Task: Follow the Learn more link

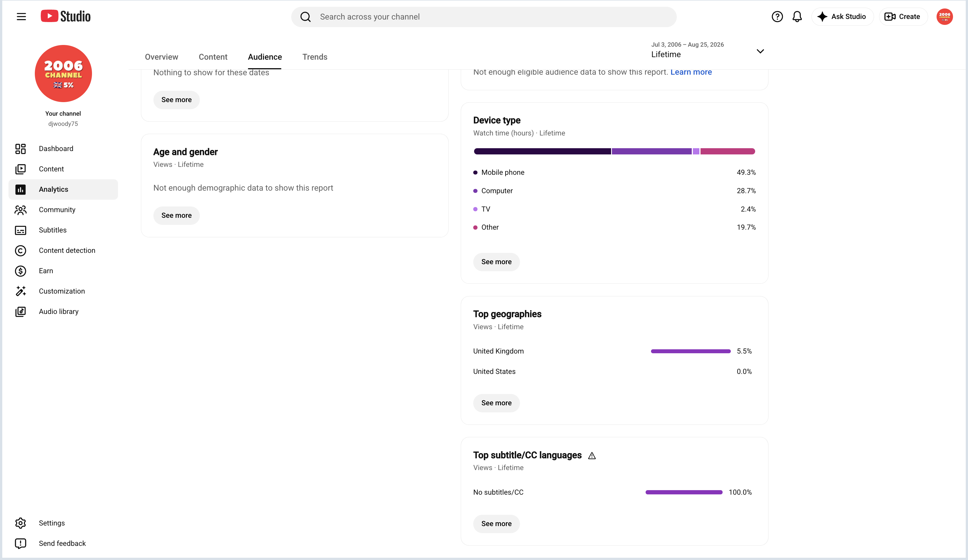Action: coord(691,72)
